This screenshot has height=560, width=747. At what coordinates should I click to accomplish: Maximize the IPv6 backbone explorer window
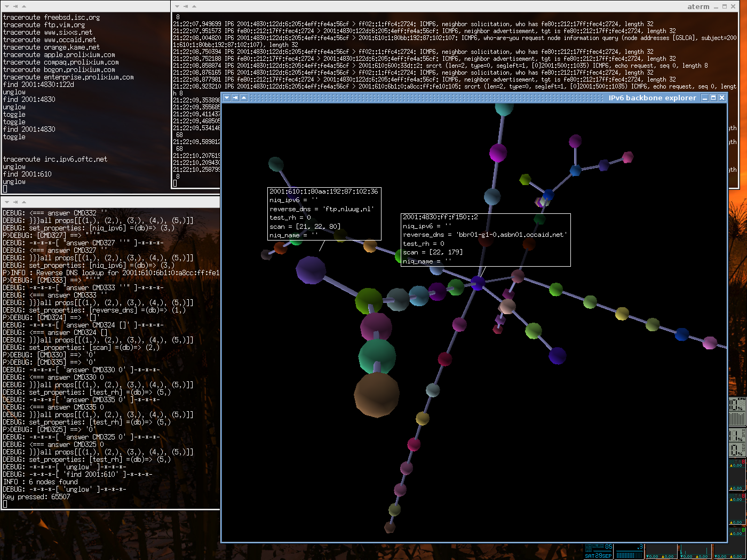pos(713,98)
